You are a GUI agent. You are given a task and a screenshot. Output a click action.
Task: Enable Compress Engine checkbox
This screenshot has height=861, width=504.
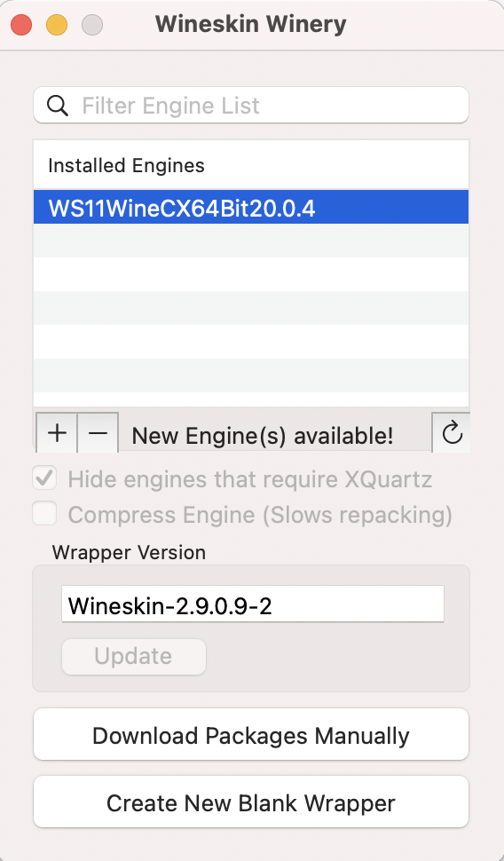pyautogui.click(x=44, y=515)
